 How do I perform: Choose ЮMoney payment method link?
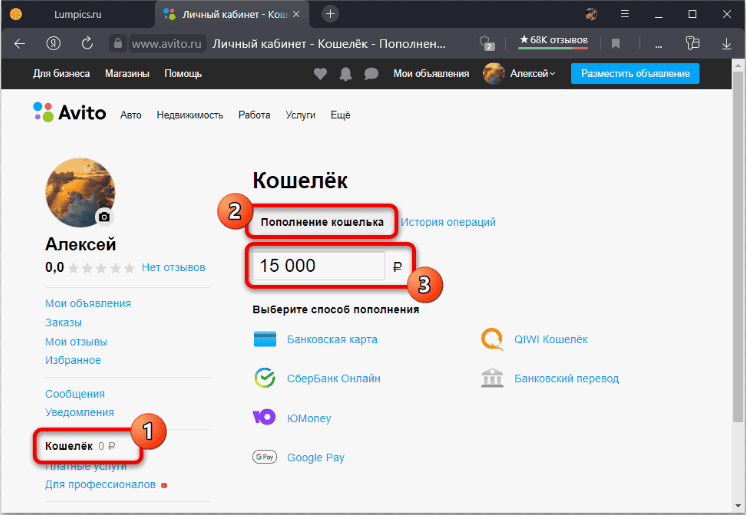tap(309, 418)
